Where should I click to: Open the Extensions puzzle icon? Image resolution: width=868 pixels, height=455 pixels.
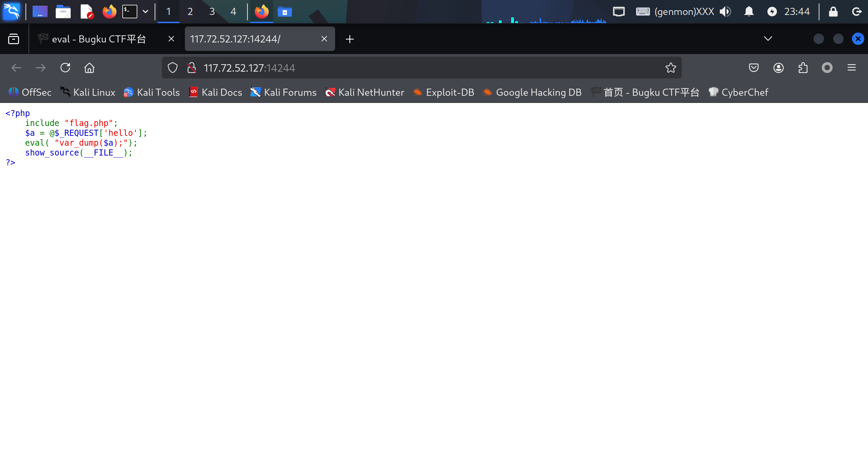pyautogui.click(x=803, y=68)
